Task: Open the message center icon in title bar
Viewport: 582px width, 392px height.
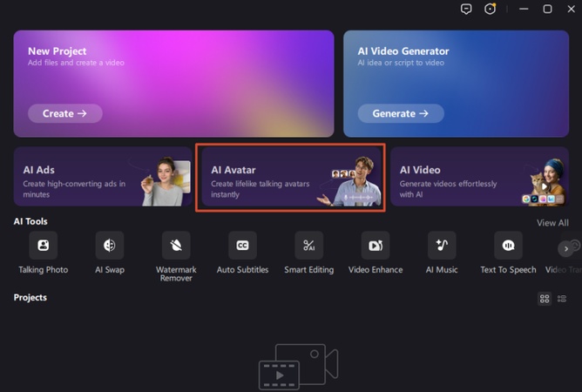Action: (x=466, y=9)
